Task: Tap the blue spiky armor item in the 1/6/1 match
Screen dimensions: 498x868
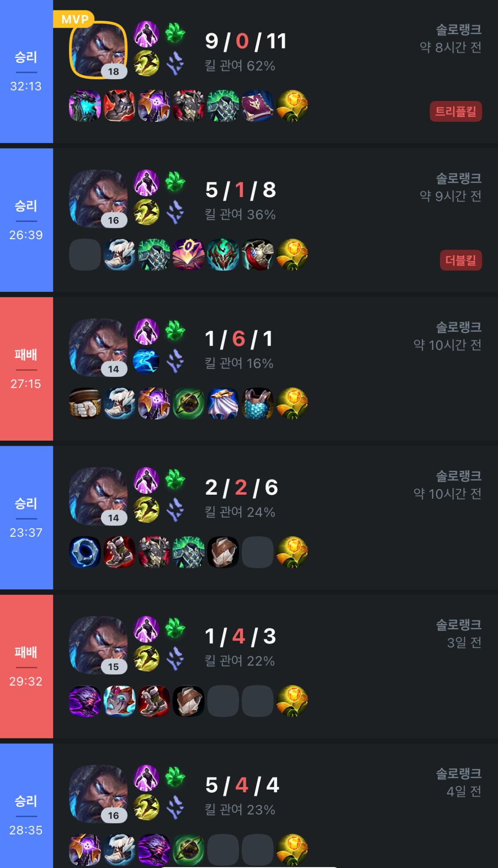Action: (x=258, y=404)
